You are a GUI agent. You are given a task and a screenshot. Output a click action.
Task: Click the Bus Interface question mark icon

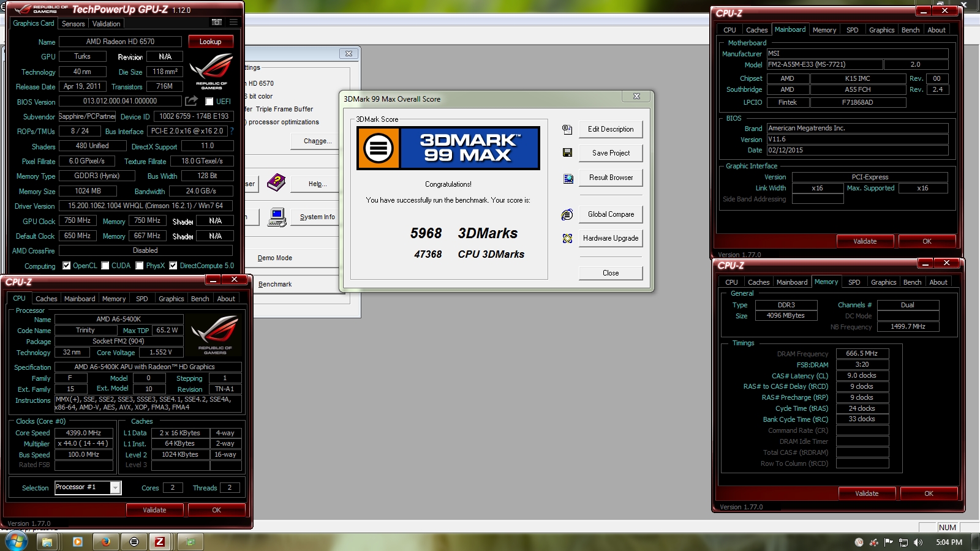coord(232,130)
